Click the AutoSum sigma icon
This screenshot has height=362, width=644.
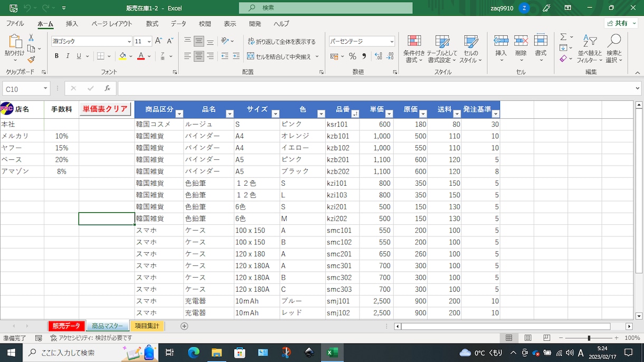click(x=563, y=37)
